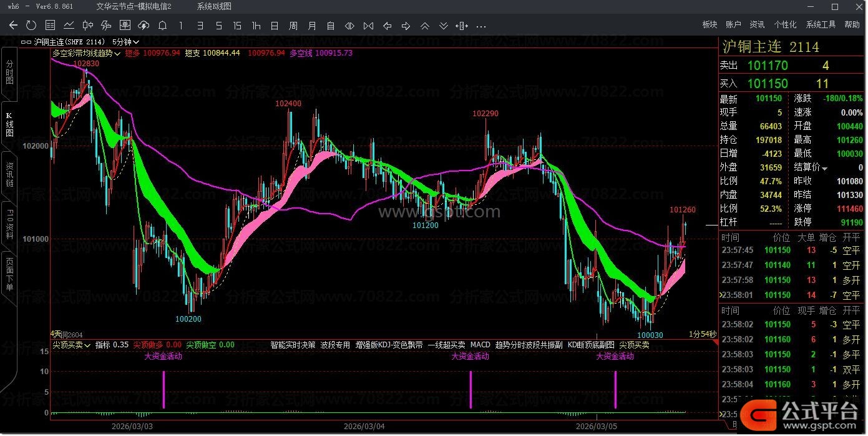Image resolution: width=868 pixels, height=436 pixels.
Task: Click the double down chevron icon
Action: pos(443,26)
